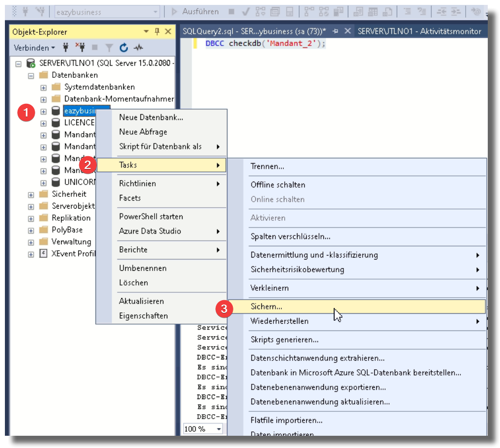Click the activity monitor icon in Objekt-Explorer toolbar

pyautogui.click(x=139, y=48)
